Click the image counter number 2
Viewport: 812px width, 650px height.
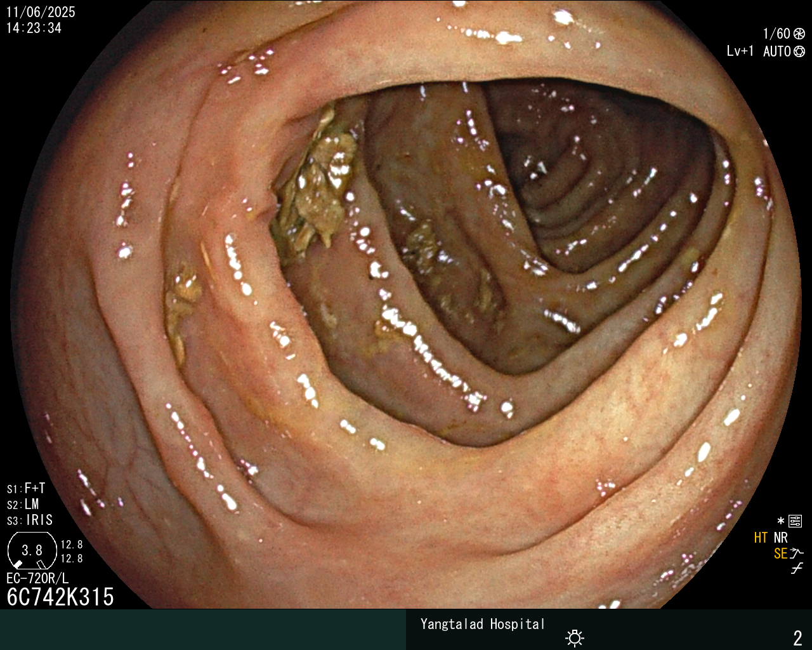coord(798,637)
